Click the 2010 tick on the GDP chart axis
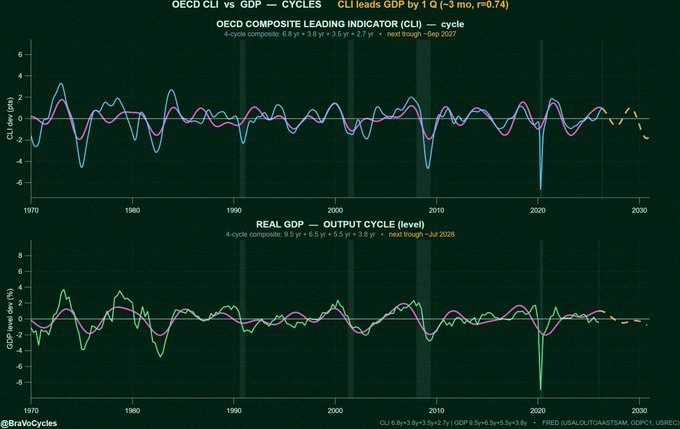 click(x=437, y=410)
